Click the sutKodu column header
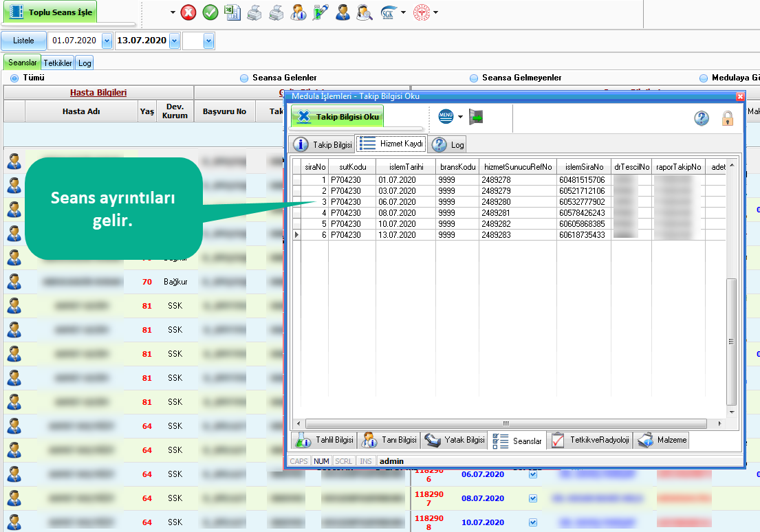This screenshot has width=760, height=532. click(352, 167)
